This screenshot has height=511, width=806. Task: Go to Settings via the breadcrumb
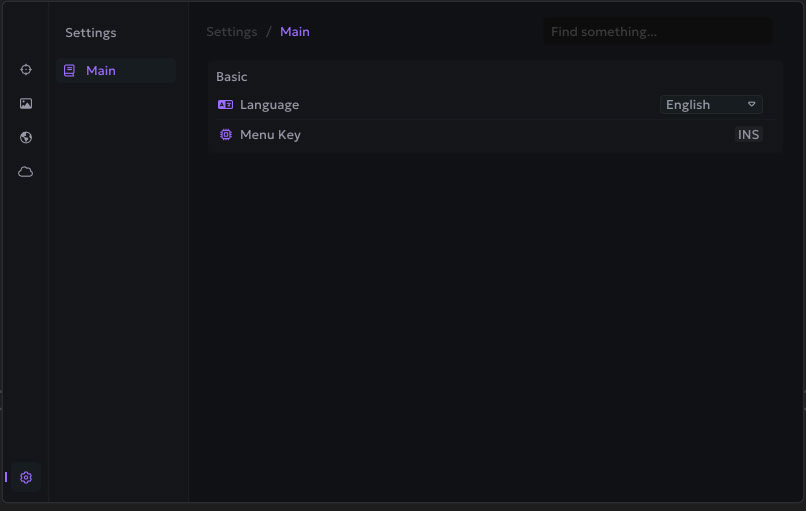[x=232, y=32]
